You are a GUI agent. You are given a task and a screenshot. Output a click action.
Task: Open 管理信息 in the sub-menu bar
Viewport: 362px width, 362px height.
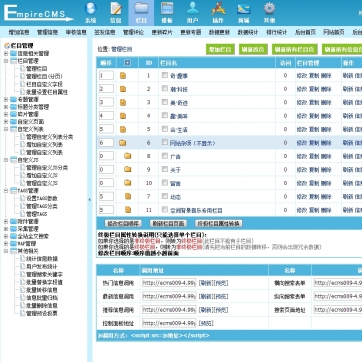pos(47,32)
